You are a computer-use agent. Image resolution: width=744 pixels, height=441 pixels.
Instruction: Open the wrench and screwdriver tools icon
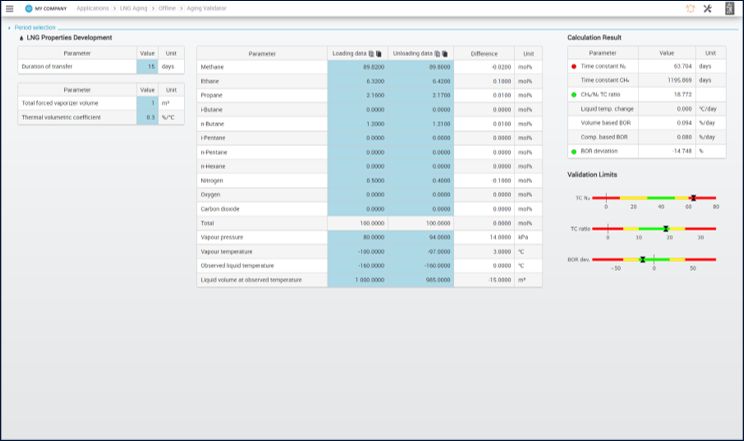point(707,9)
